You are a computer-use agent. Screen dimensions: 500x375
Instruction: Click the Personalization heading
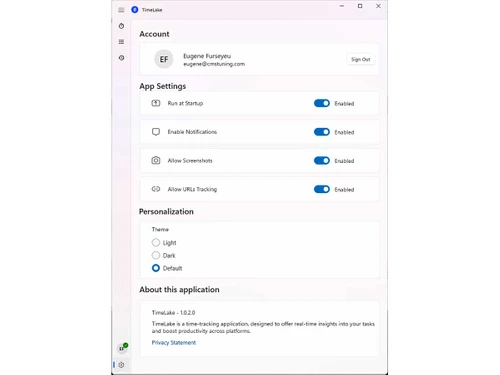pyautogui.click(x=166, y=212)
